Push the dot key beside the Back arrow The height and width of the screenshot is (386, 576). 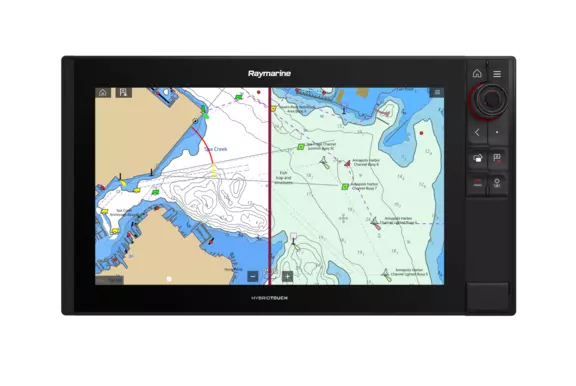click(x=497, y=132)
